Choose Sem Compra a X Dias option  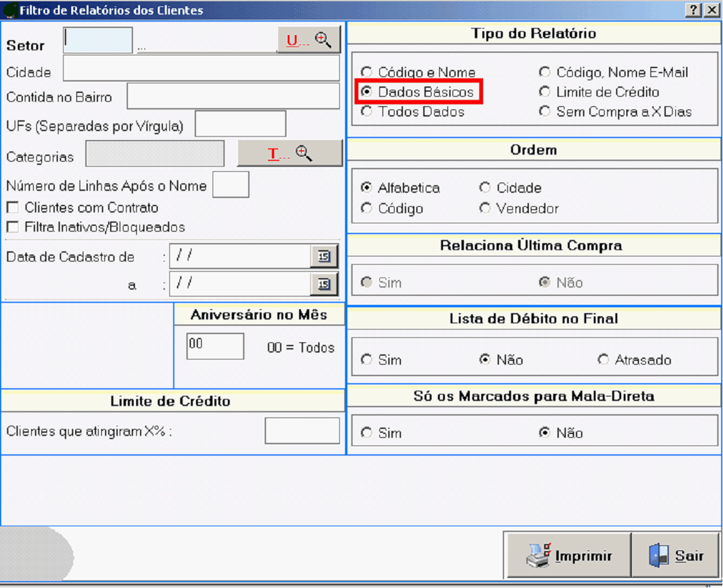point(545,111)
